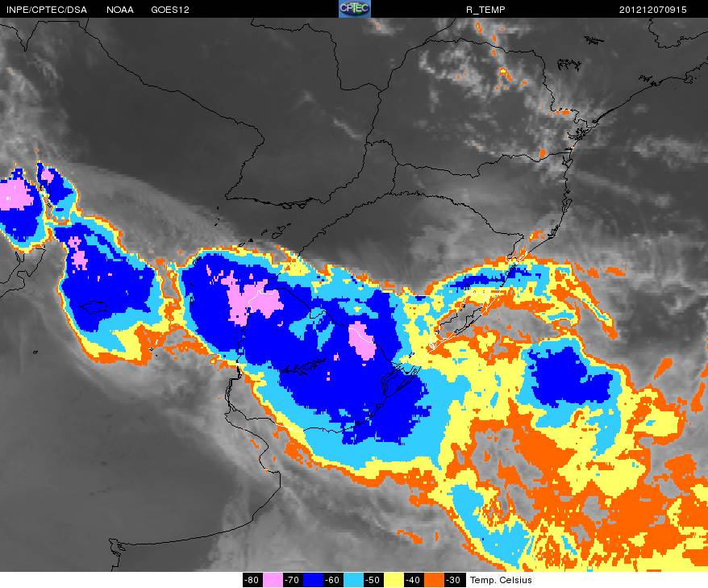Click the 201212070915 timestamp
Image resolution: width=708 pixels, height=588 pixels.
(x=652, y=10)
